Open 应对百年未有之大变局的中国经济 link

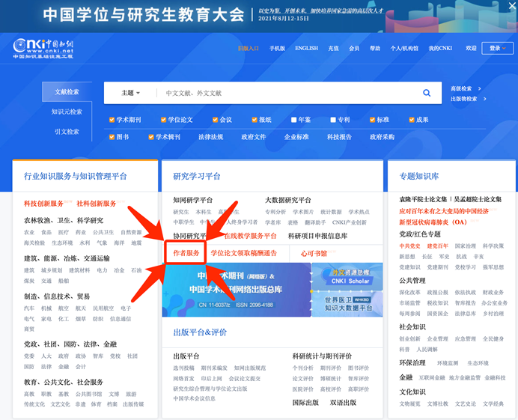pyautogui.click(x=443, y=211)
